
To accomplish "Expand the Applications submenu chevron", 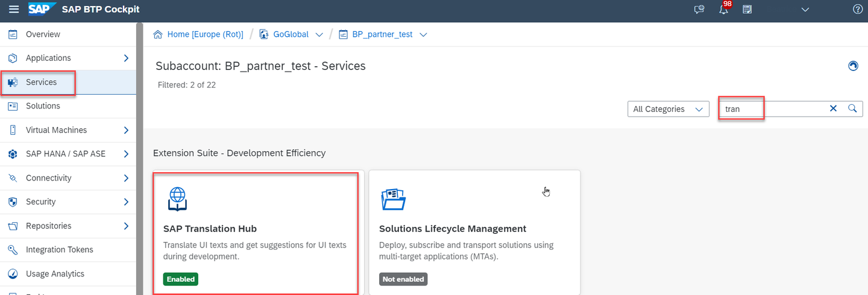I will [x=126, y=58].
